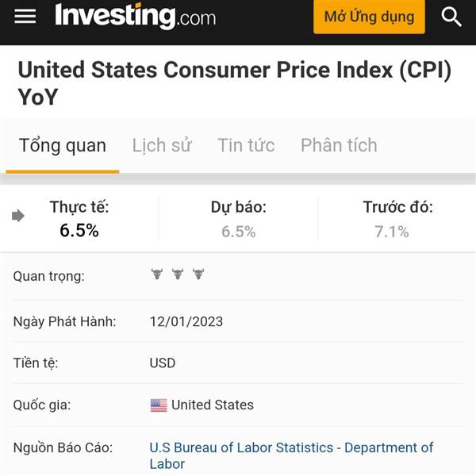476x476 pixels.
Task: Open the Lịch sử tab
Action: [162, 145]
